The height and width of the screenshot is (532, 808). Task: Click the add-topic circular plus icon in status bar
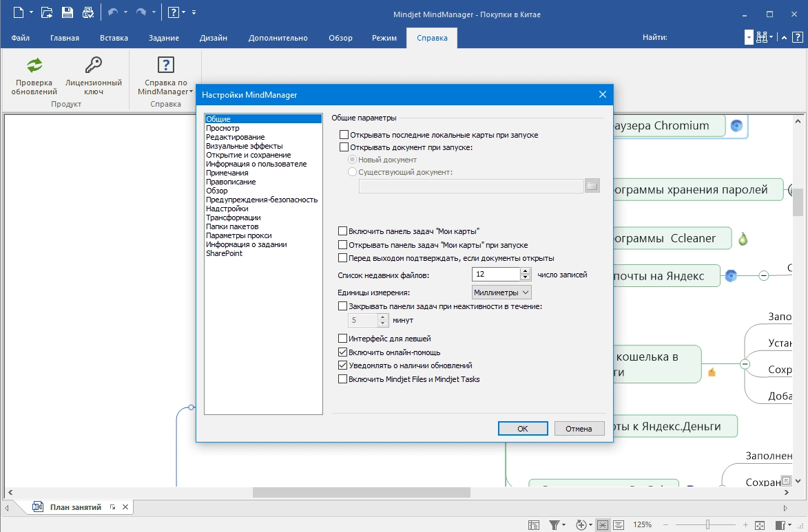click(581, 525)
